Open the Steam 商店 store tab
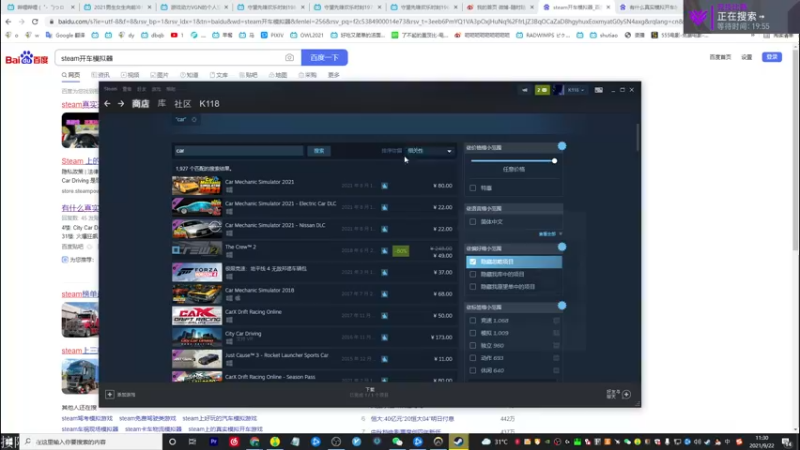 coord(140,104)
